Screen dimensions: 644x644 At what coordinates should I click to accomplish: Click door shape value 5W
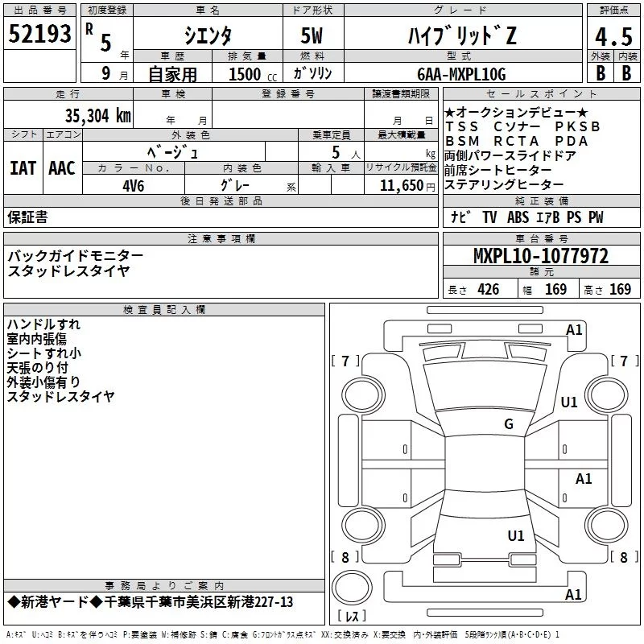pos(312,35)
